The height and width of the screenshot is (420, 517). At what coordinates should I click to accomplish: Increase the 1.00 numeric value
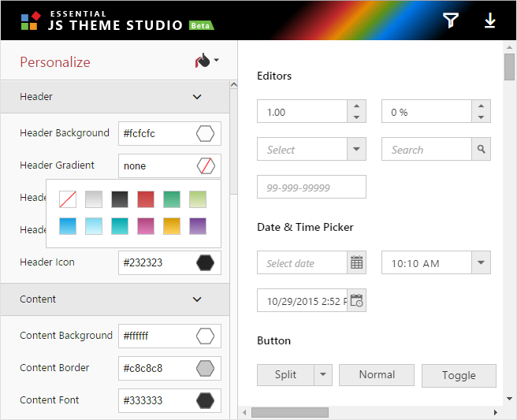pos(356,106)
